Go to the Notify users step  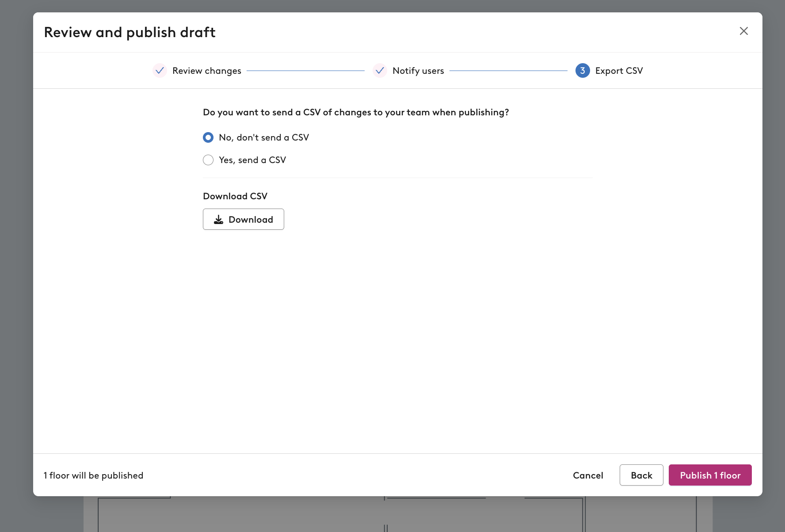tap(418, 71)
